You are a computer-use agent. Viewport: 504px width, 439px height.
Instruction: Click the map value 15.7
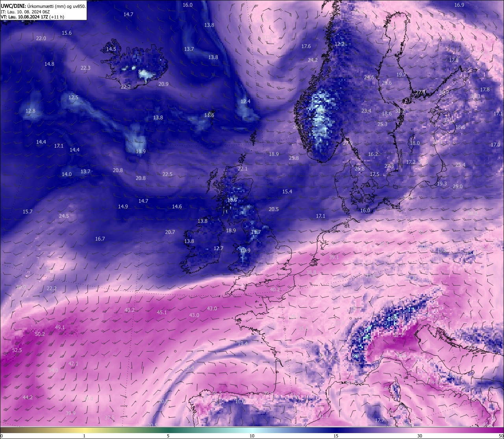pyautogui.click(x=28, y=212)
